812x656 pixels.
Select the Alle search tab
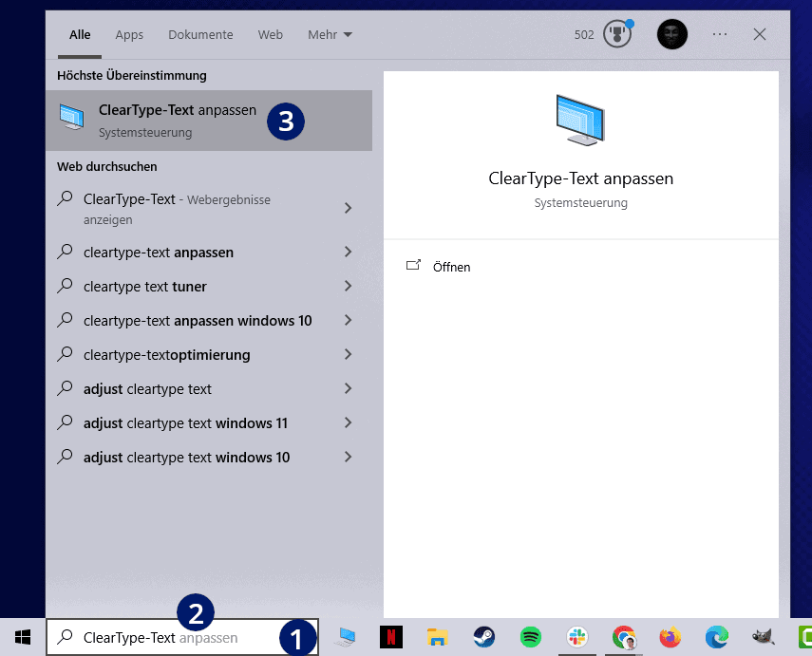tap(80, 35)
